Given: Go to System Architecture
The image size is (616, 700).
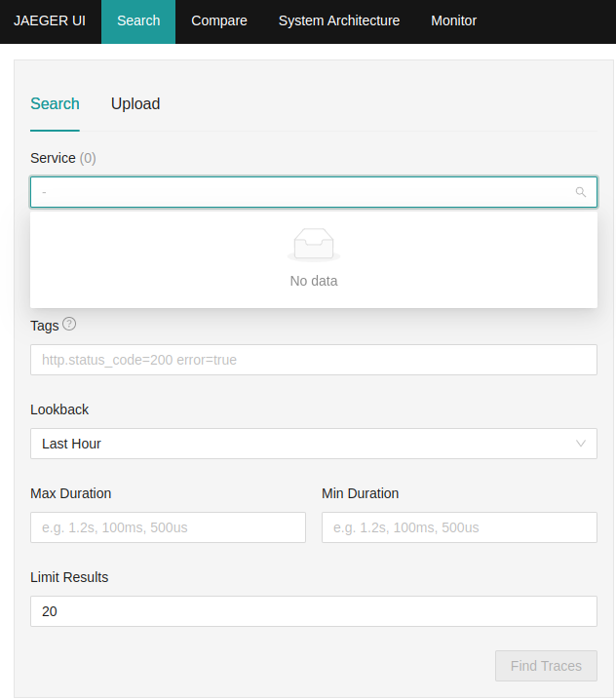Looking at the screenshot, I should click(339, 21).
